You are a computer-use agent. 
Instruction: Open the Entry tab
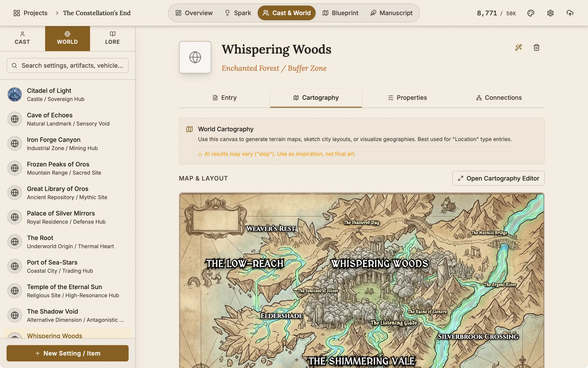pyautogui.click(x=225, y=98)
